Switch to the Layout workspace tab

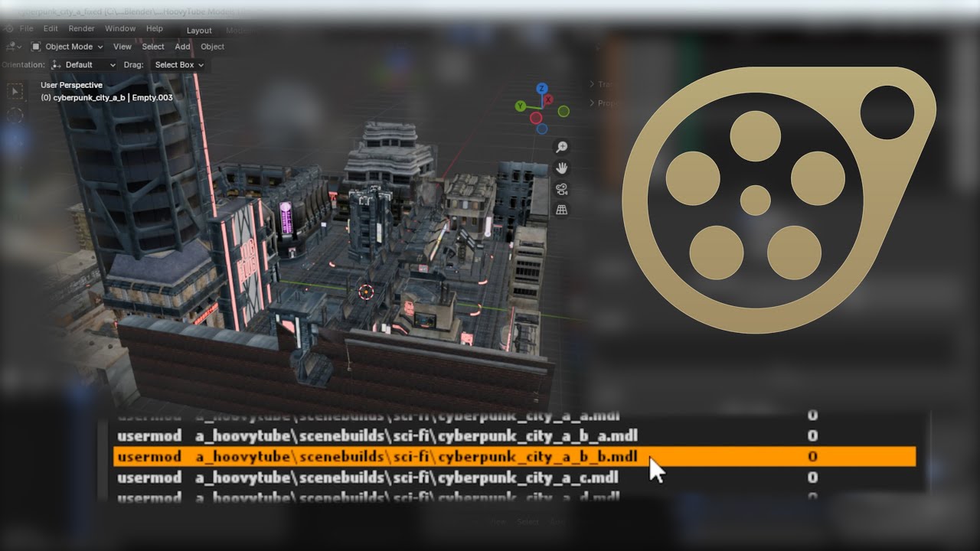(x=199, y=31)
